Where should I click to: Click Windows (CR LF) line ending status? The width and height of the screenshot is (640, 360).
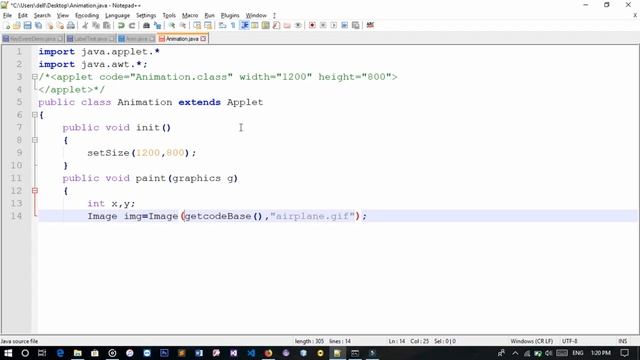click(x=531, y=341)
